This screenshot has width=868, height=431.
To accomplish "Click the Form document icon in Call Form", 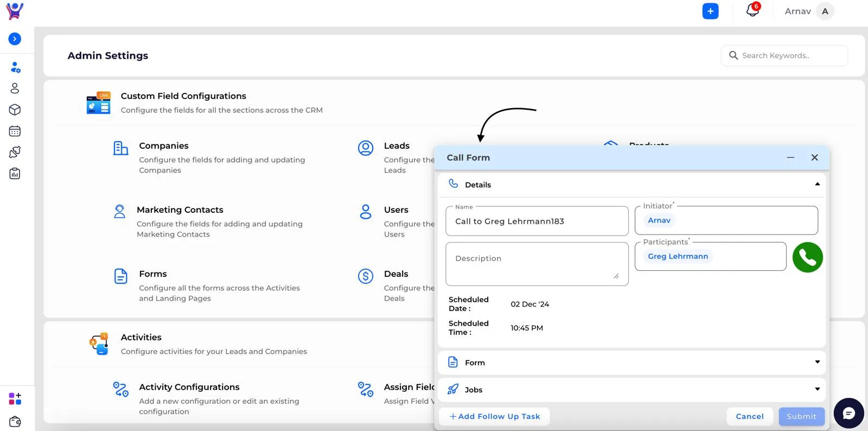I will tap(453, 362).
